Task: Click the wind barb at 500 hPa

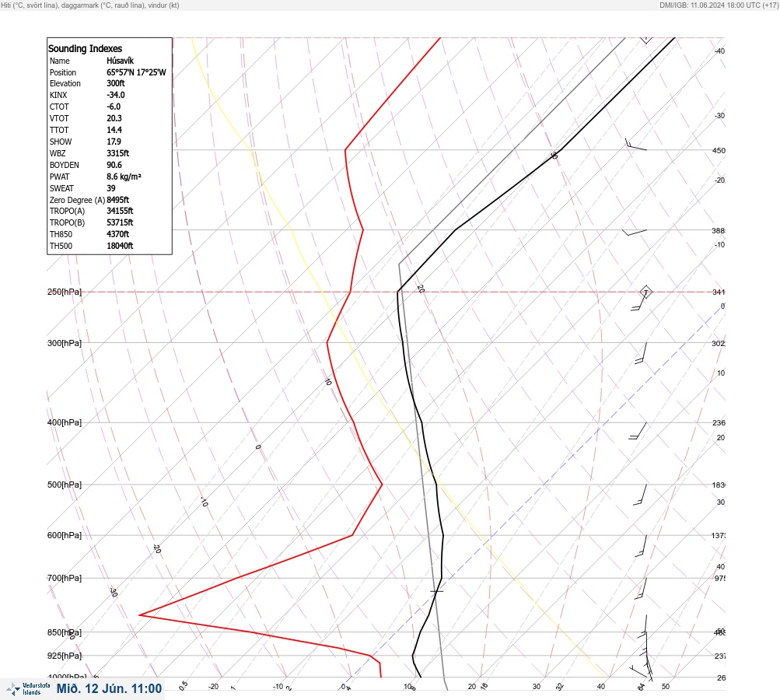Action: [x=640, y=495]
